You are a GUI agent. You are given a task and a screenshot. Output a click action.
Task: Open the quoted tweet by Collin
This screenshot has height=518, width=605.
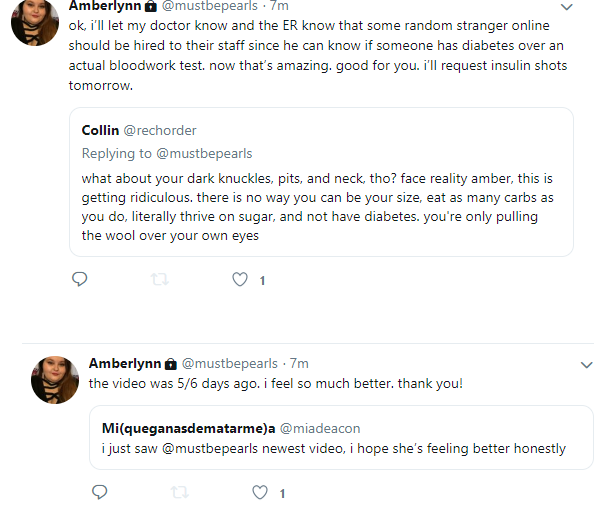pos(321,182)
